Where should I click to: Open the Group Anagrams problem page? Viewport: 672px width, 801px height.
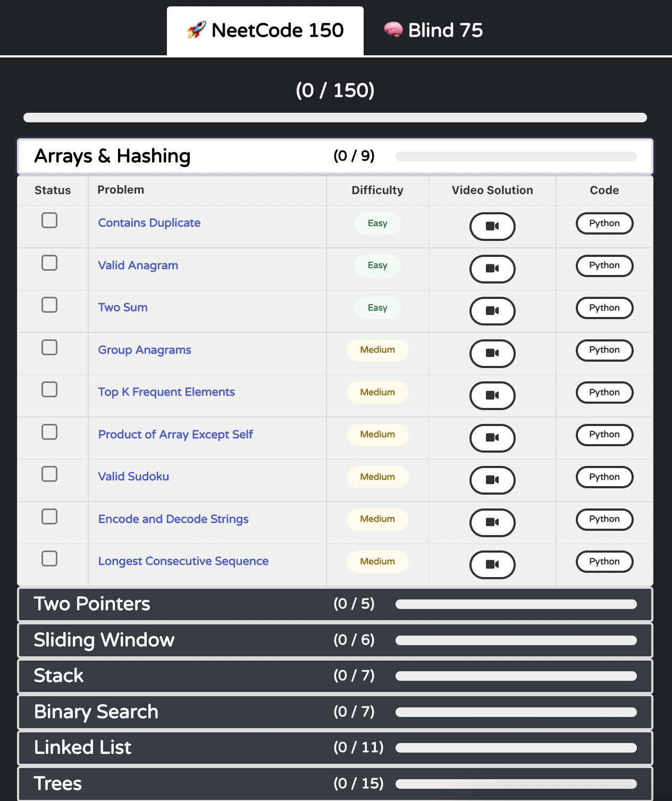click(144, 350)
